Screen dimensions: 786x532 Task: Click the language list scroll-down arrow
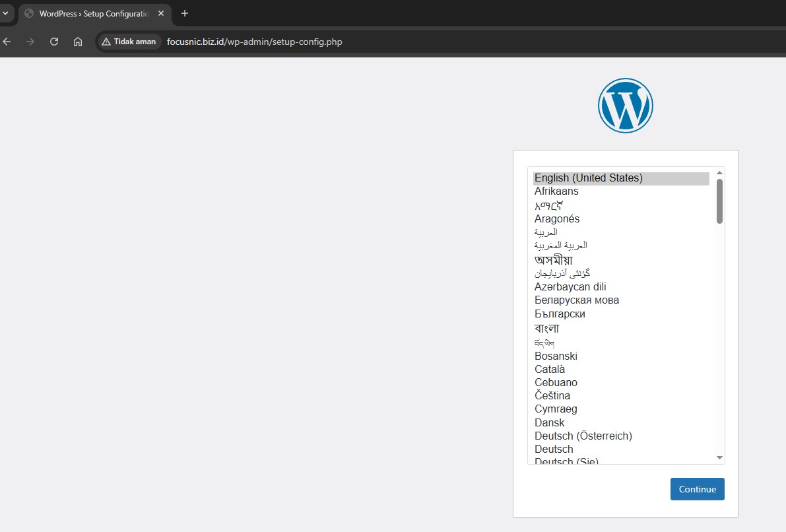(719, 458)
